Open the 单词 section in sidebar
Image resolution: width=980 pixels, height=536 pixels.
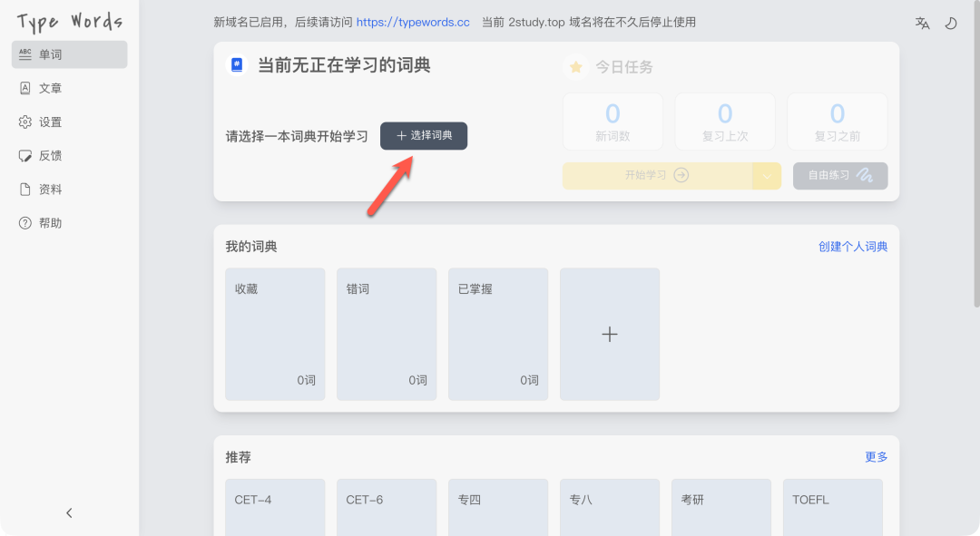click(x=69, y=54)
